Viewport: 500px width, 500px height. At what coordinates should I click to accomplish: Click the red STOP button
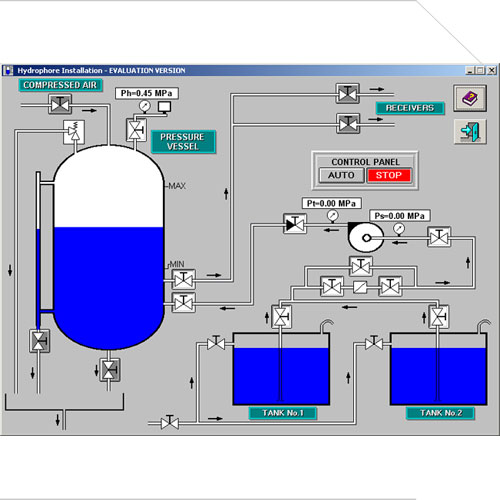389,175
